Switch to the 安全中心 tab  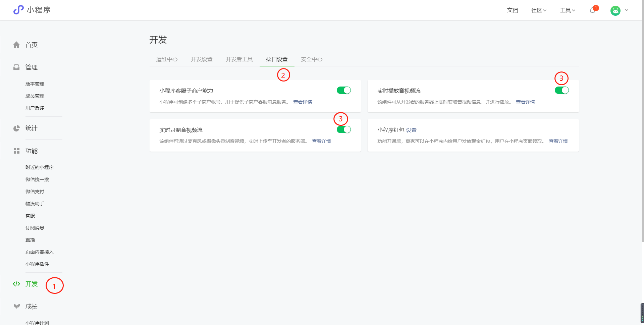(311, 59)
